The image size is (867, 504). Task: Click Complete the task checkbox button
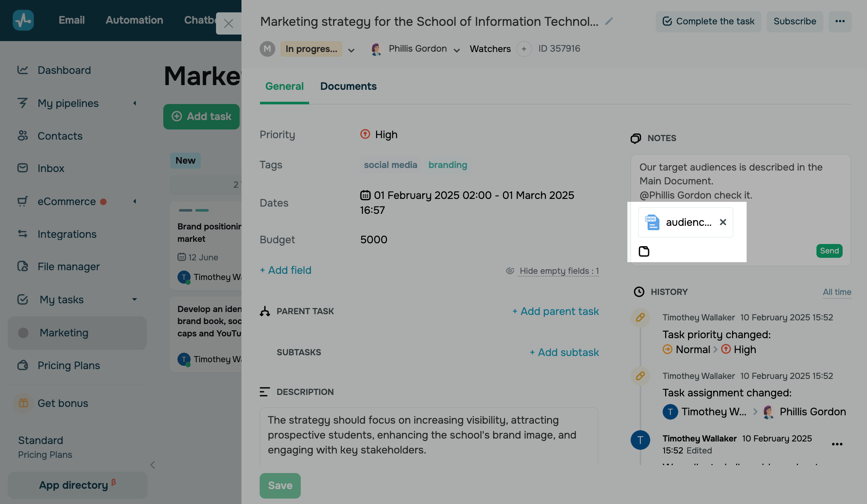click(708, 21)
